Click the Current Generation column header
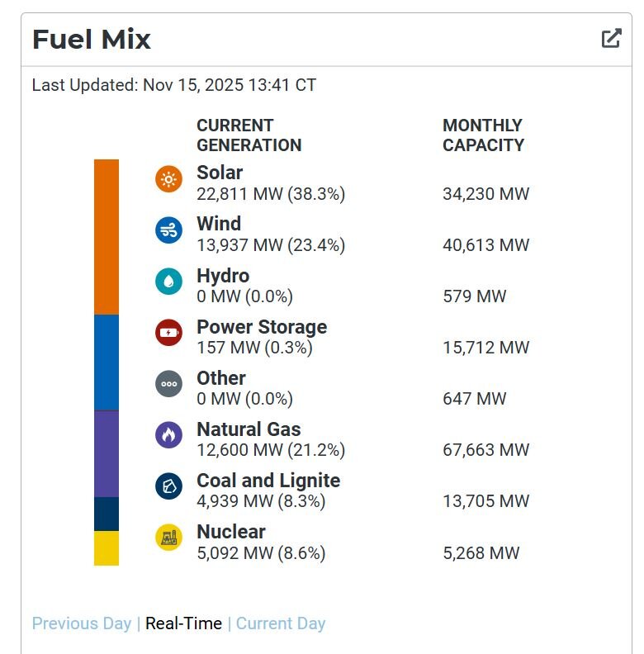 249,135
